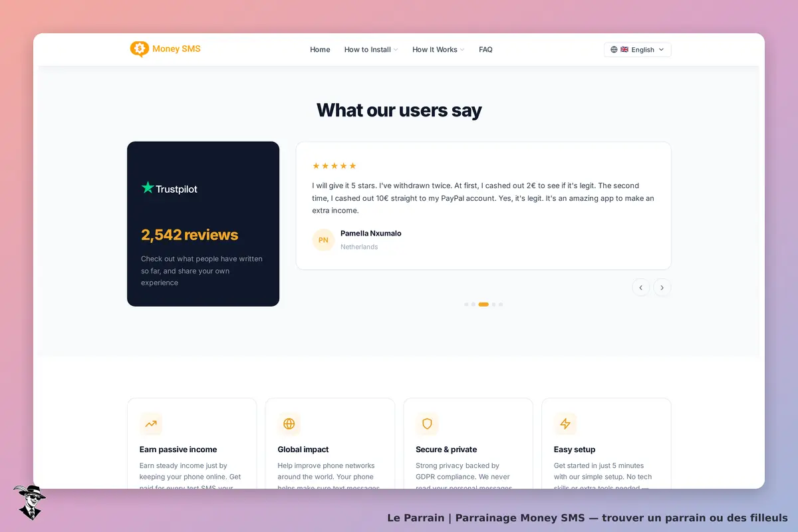Image resolution: width=798 pixels, height=532 pixels.
Task: Click the "Easy setup" card title
Action: tap(575, 450)
